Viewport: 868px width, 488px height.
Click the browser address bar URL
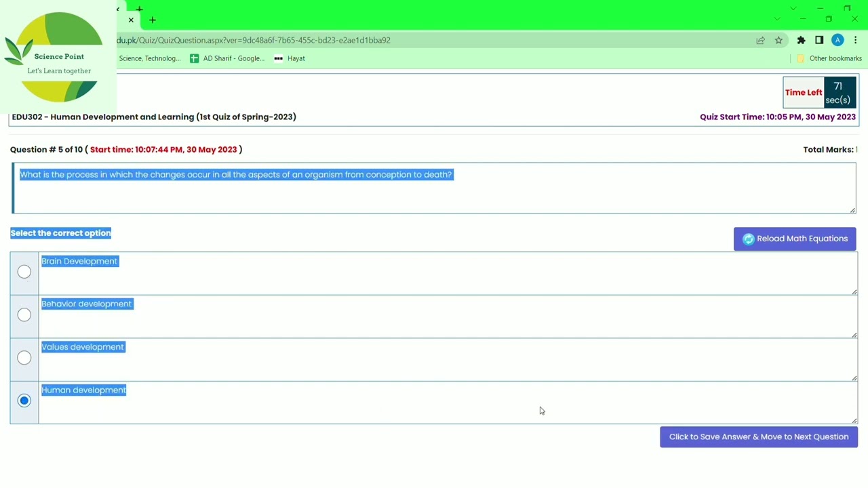click(x=254, y=40)
